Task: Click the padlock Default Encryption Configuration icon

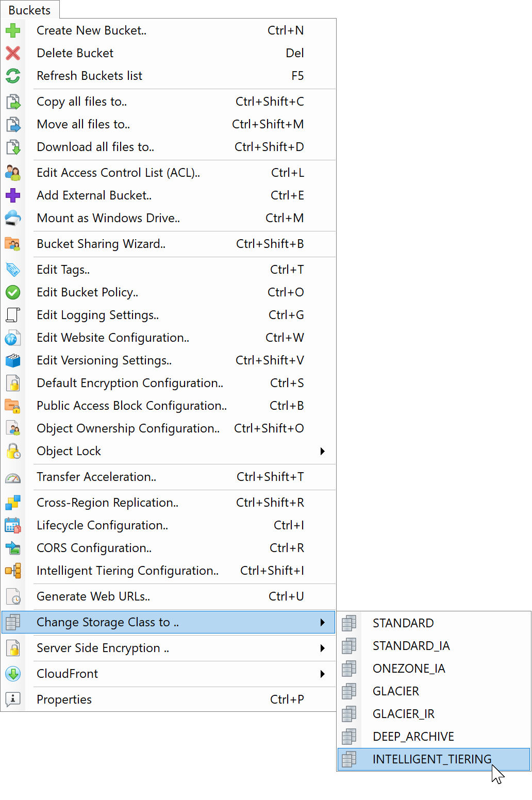Action: coord(13,383)
